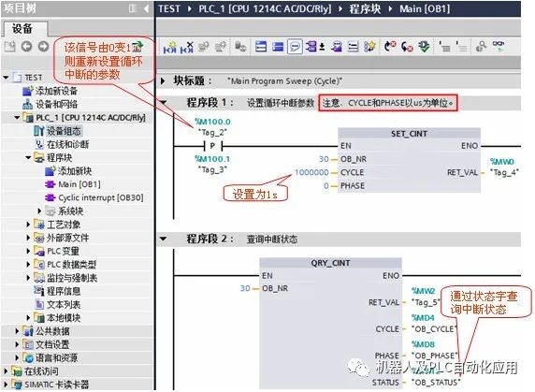Expand the PLC 变量 tree node
Image resolution: width=535 pixels, height=392 pixels.
pos(28,251)
